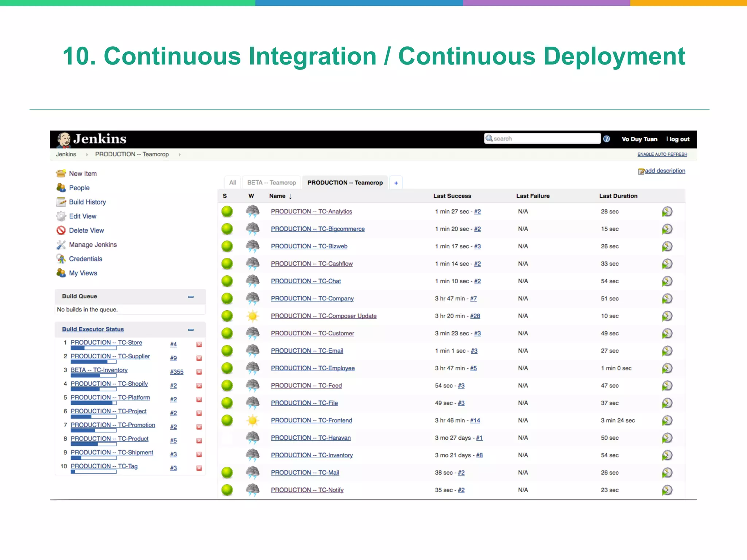Click Jenkins breadcrumb root link
Image resolution: width=747 pixels, height=560 pixels.
(66, 154)
